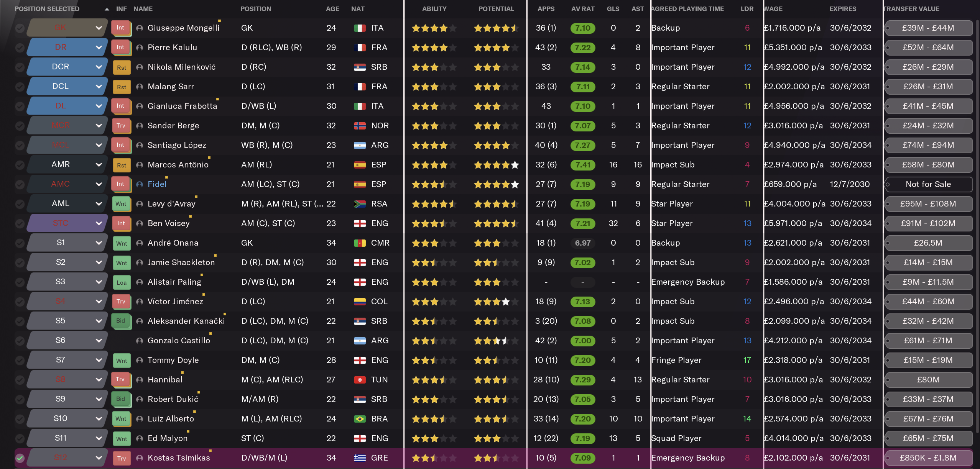Toggle the selection checkbox for Kostas Tsimikas

(20, 458)
